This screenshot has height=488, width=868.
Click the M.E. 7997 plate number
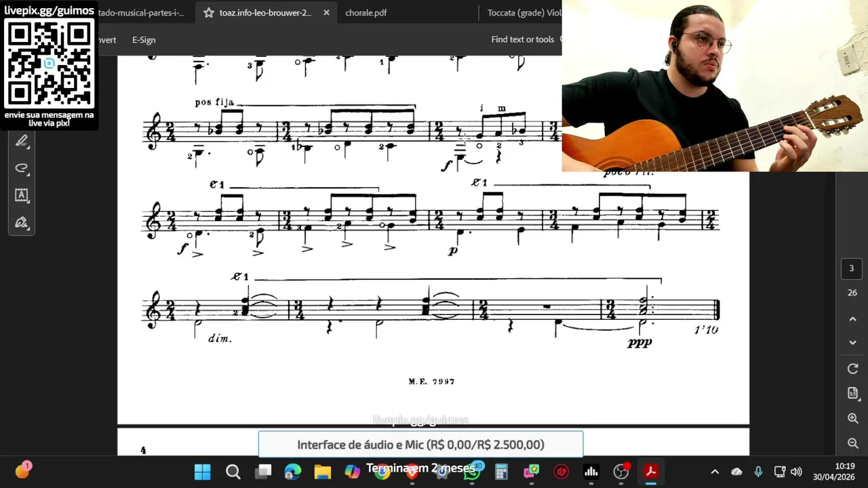432,382
